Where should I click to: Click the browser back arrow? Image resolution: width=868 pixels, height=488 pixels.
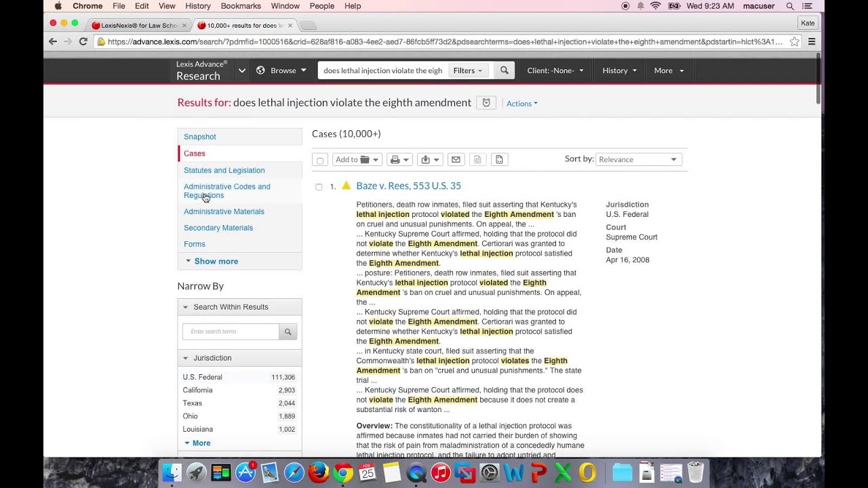(x=53, y=41)
